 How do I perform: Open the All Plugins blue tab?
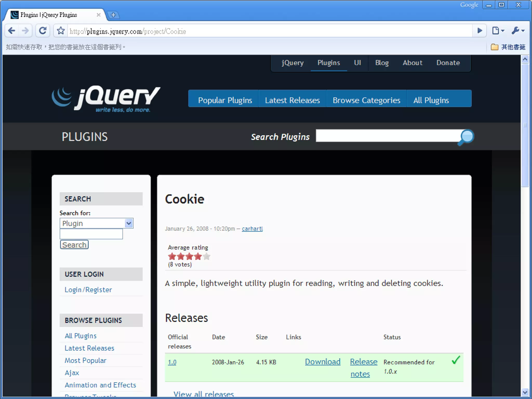431,100
